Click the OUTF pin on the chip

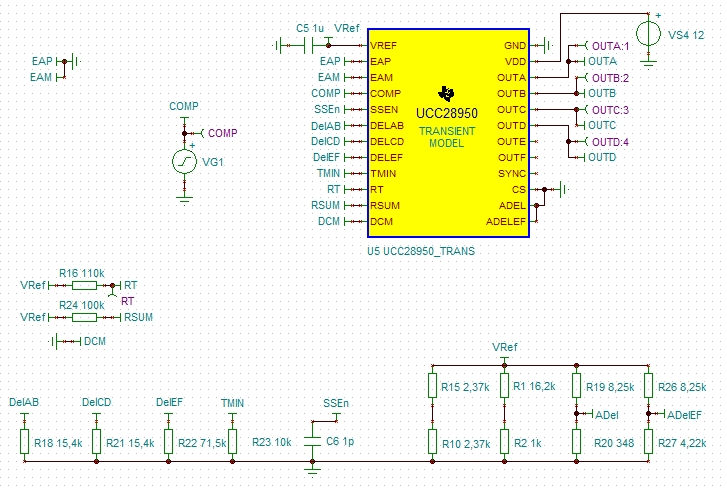(x=512, y=158)
